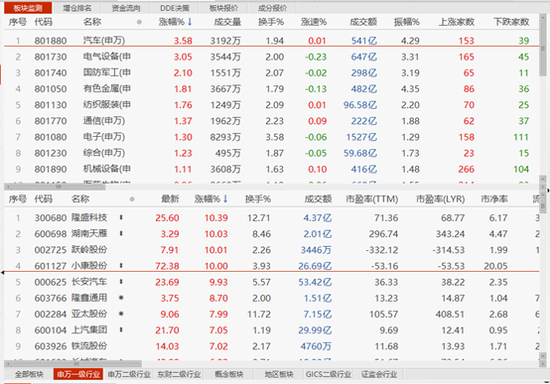Viewport: 550px width, 384px height.
Task: Select stock 601127 小康股份
Action: [x=271, y=266]
